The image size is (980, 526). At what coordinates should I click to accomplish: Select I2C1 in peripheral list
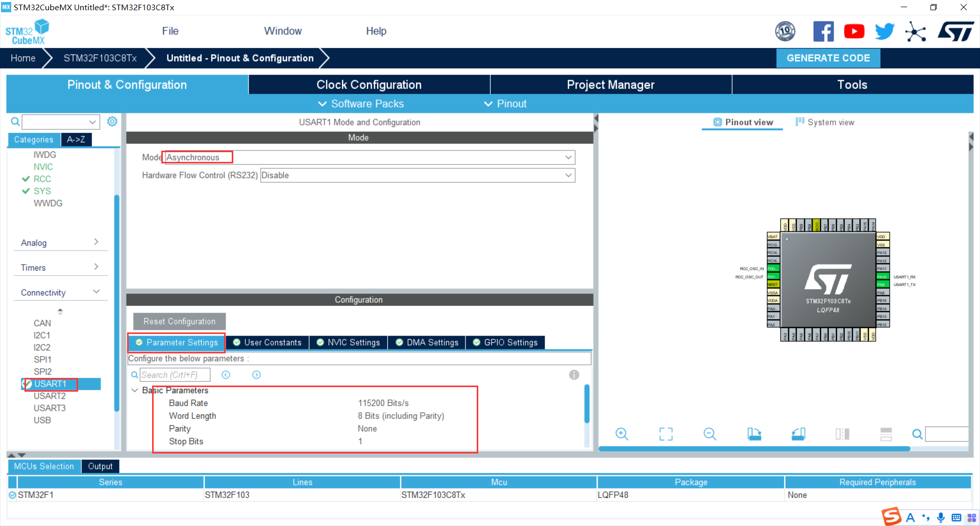[42, 335]
